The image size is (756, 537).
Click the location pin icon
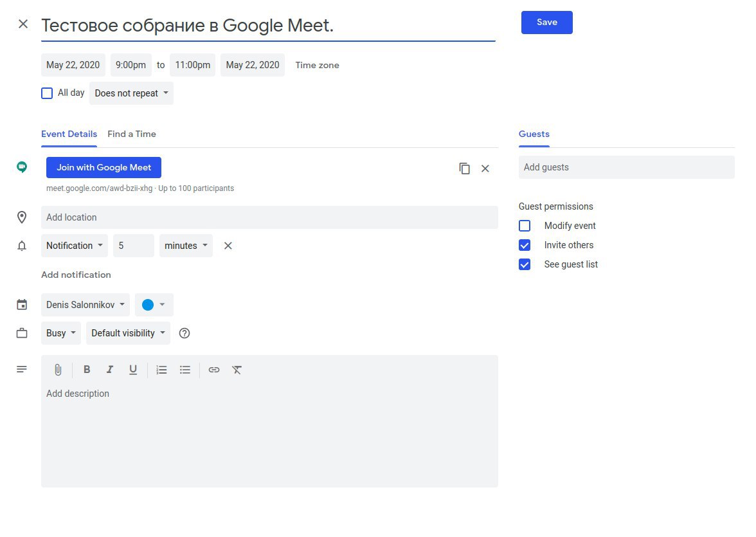(22, 217)
